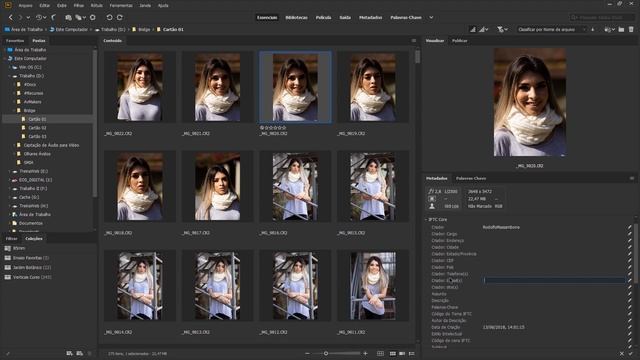Expand the Win OS (C:) drive node
This screenshot has height=360, width=640.
pos(9,67)
